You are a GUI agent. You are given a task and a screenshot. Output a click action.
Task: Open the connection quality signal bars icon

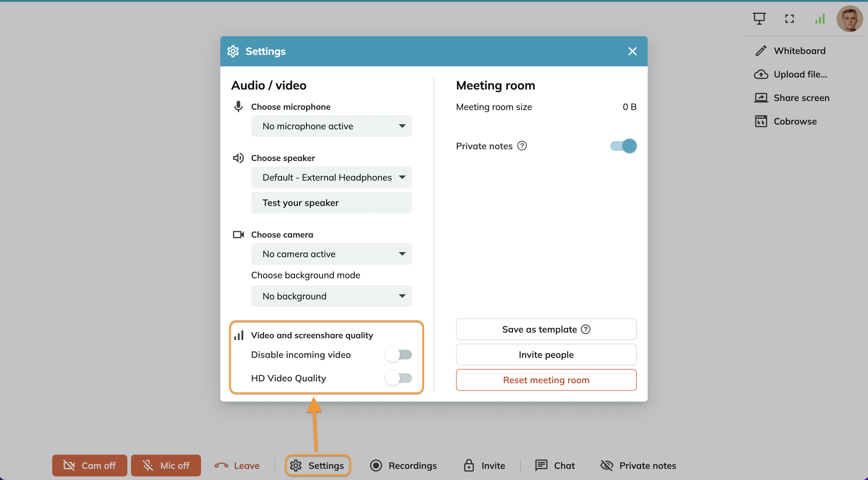[x=819, y=19]
